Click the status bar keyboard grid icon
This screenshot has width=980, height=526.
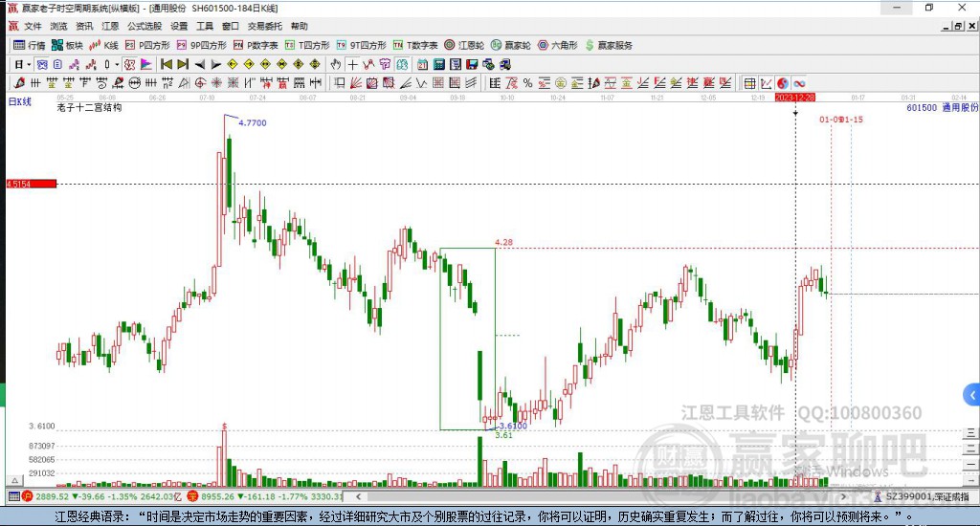13,496
